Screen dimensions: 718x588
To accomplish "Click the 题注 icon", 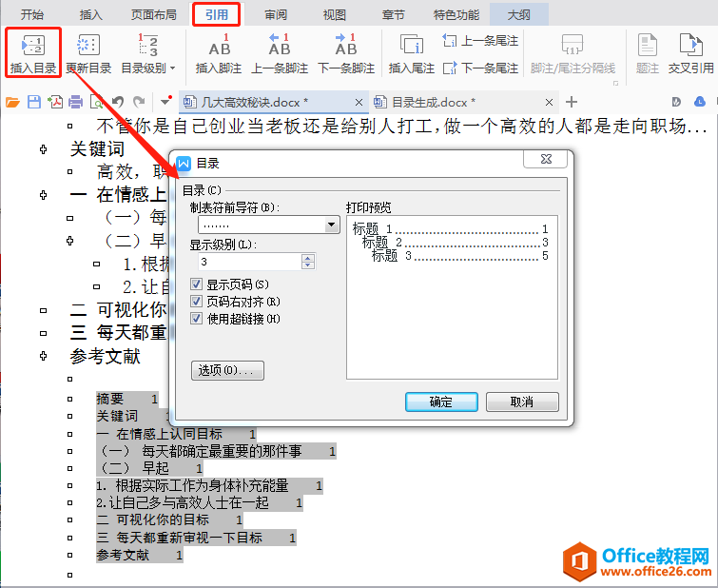I will tap(647, 45).
